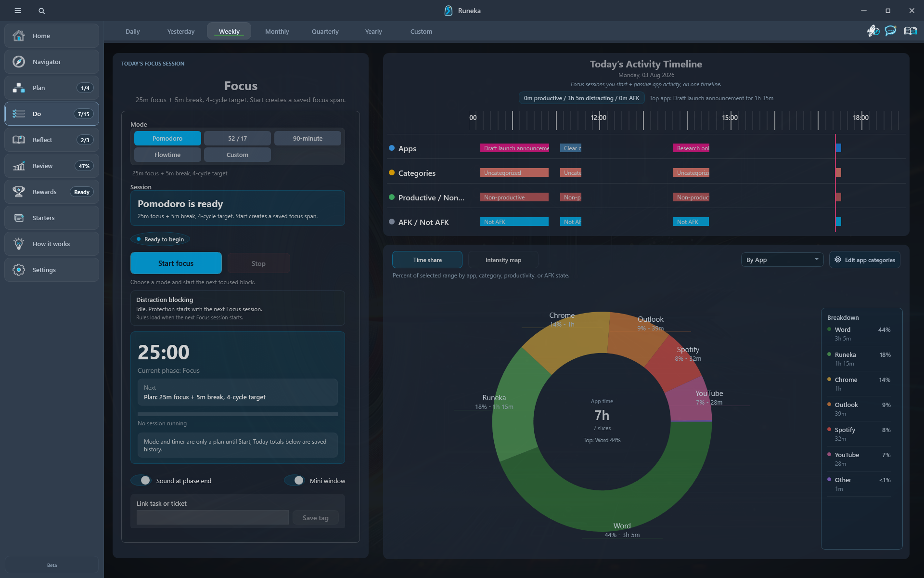Toggle Sound at phase end switch
This screenshot has height=578, width=924.
[x=141, y=480]
